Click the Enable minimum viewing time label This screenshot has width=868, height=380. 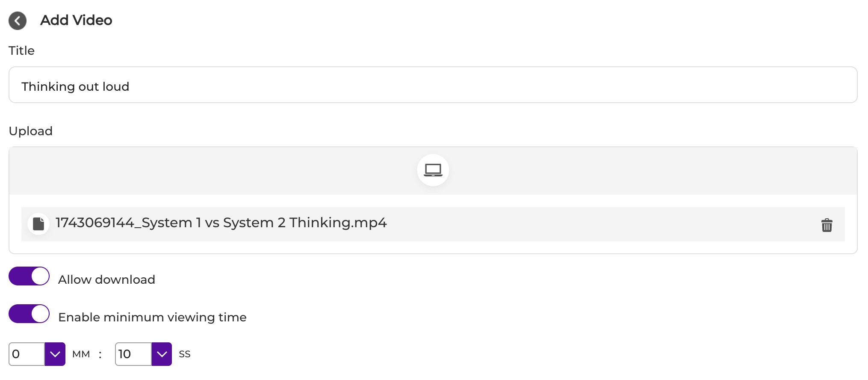[152, 317]
